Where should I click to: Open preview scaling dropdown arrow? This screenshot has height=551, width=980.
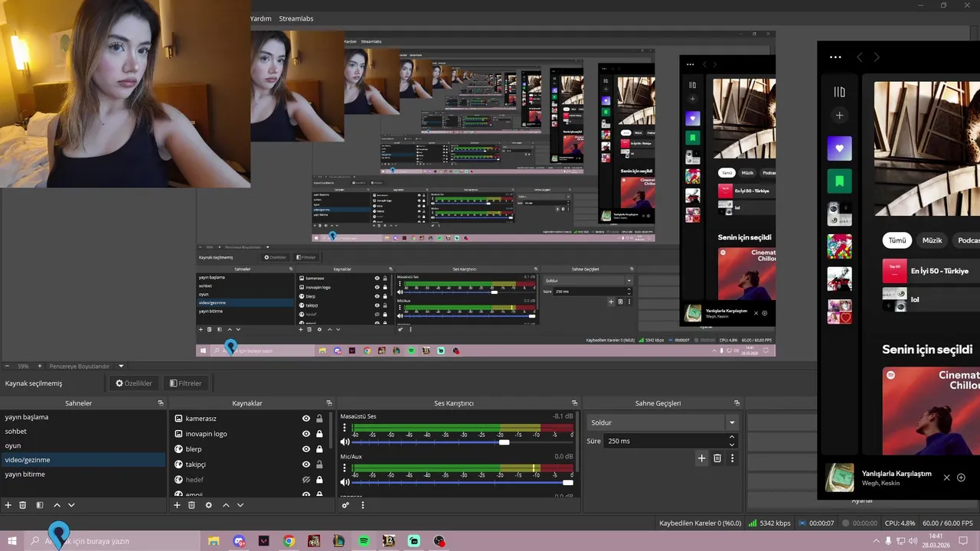point(121,367)
